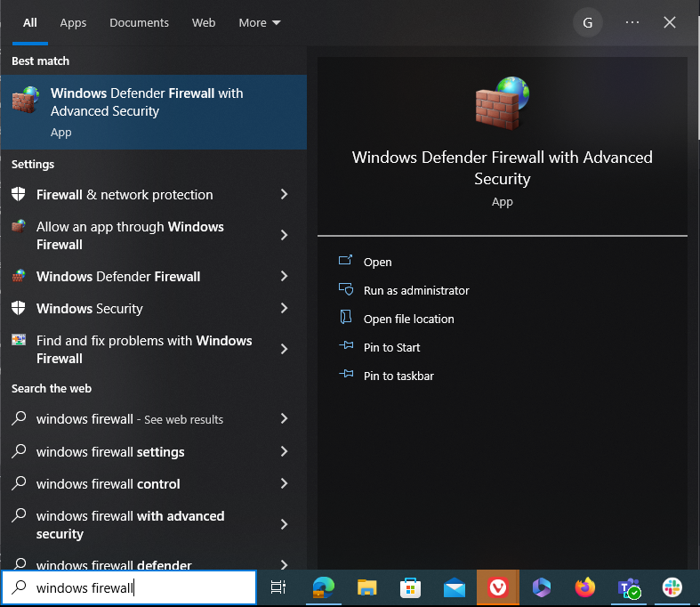Click the search icon beside 'windows firewall settings'
The width and height of the screenshot is (700, 607).
pyautogui.click(x=19, y=451)
